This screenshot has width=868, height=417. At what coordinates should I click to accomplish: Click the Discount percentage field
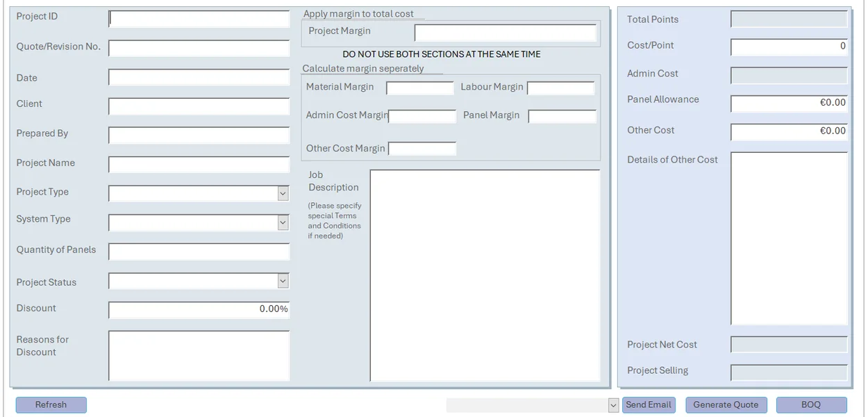199,310
